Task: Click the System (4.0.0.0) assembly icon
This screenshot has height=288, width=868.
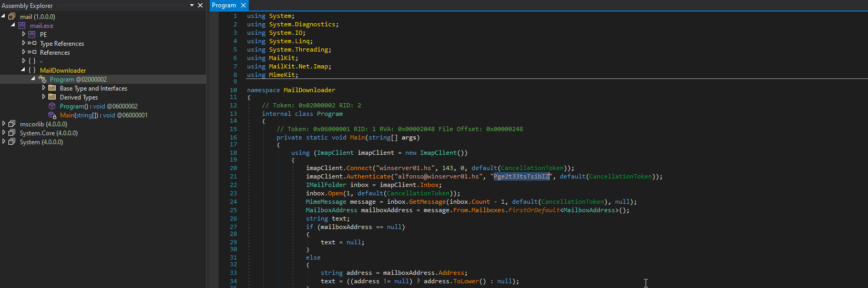Action: coord(12,142)
